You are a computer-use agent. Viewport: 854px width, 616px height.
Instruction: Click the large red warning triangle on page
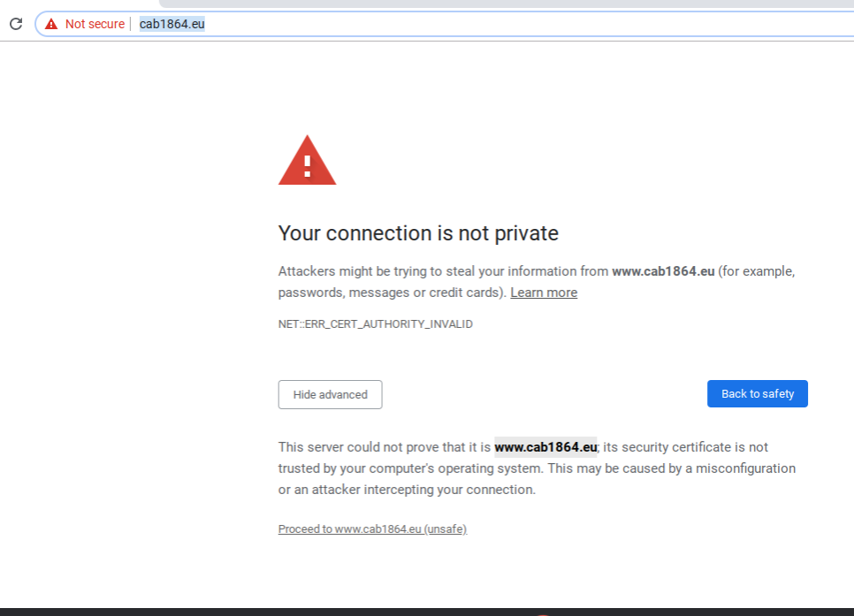click(x=307, y=161)
